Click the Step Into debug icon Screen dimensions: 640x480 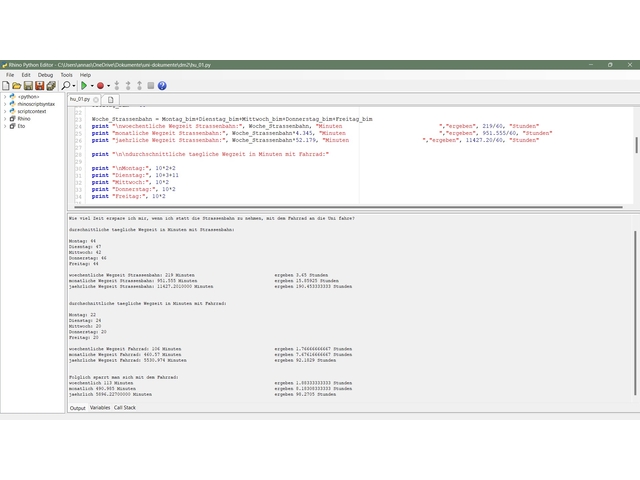[x=117, y=86]
